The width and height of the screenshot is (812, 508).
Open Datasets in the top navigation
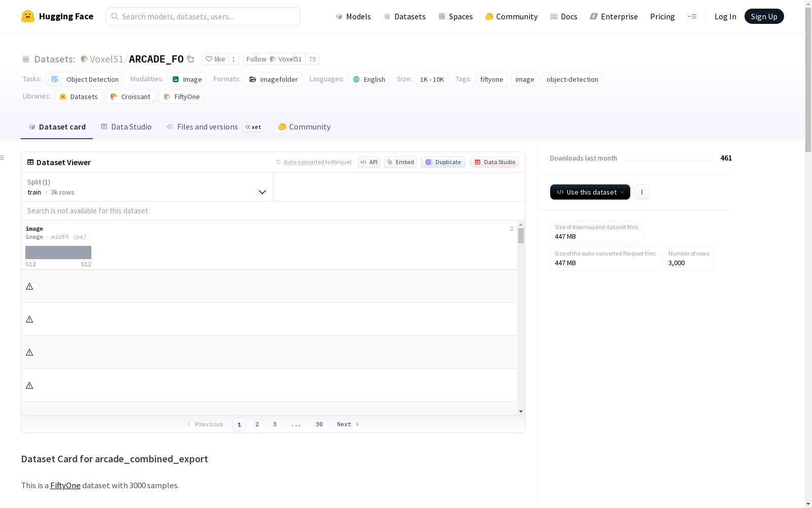pyautogui.click(x=404, y=16)
